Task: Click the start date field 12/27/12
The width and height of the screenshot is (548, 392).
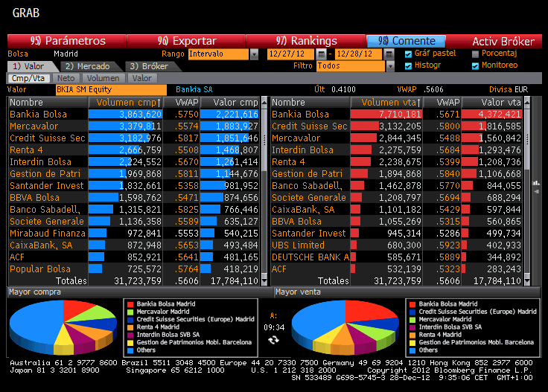Action: click(291, 54)
